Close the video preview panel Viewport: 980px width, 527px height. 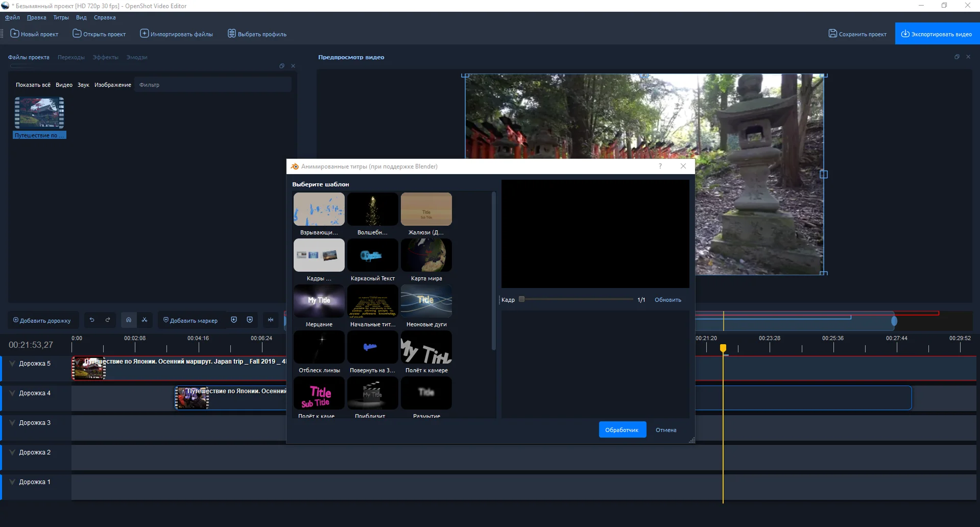pyautogui.click(x=968, y=57)
